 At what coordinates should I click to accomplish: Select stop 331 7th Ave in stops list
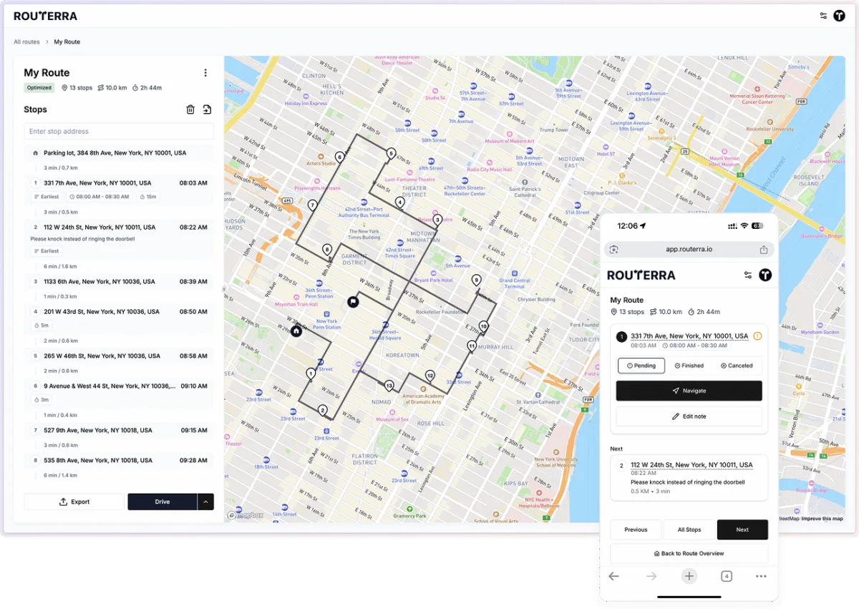pos(119,183)
